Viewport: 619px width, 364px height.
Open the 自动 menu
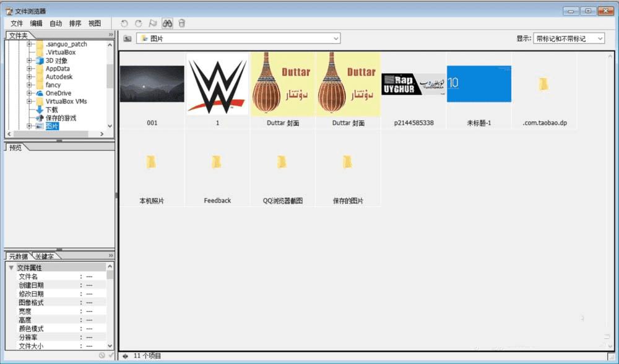pos(56,24)
